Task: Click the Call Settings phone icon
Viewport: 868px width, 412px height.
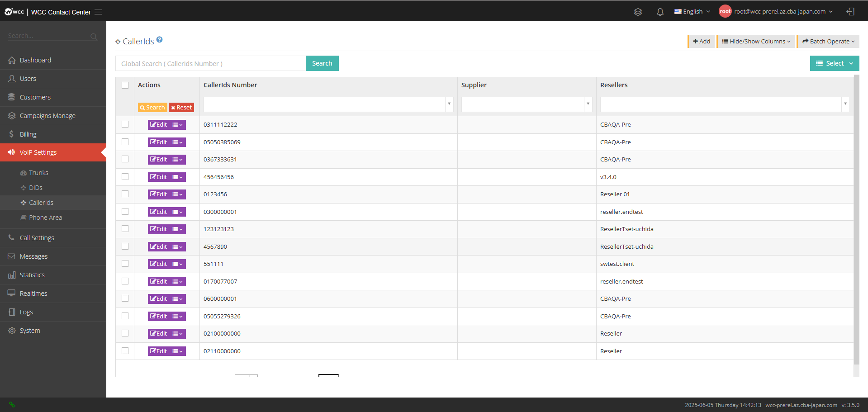Action: pyautogui.click(x=11, y=237)
